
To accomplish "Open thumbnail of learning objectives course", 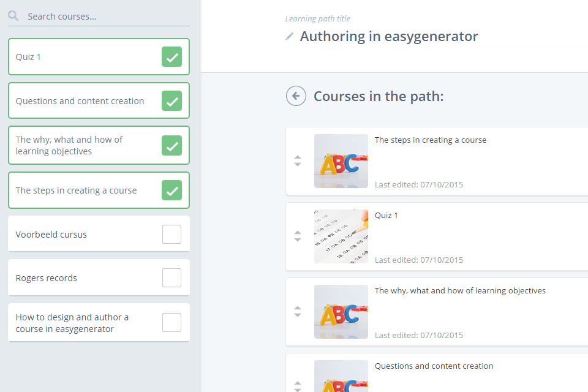I will click(x=341, y=312).
